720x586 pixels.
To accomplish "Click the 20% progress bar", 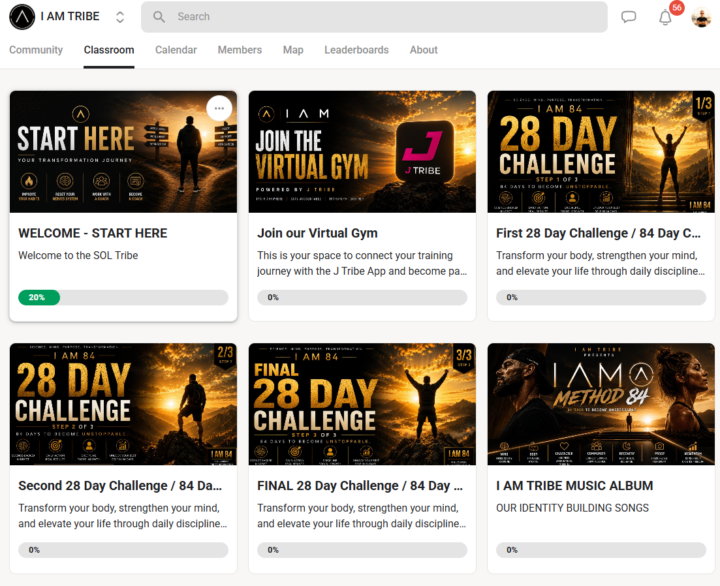I will (123, 298).
